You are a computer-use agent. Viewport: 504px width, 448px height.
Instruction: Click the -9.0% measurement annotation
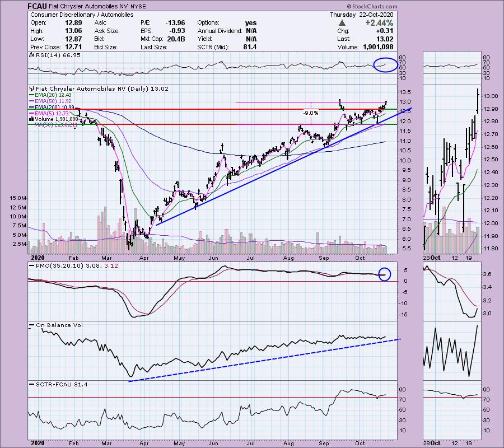[x=310, y=113]
